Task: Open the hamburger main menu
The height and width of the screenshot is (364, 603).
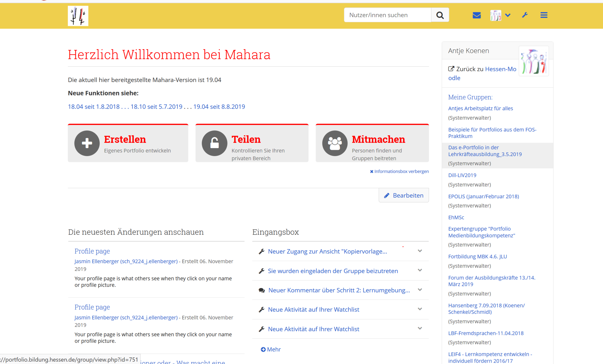Action: pos(544,15)
